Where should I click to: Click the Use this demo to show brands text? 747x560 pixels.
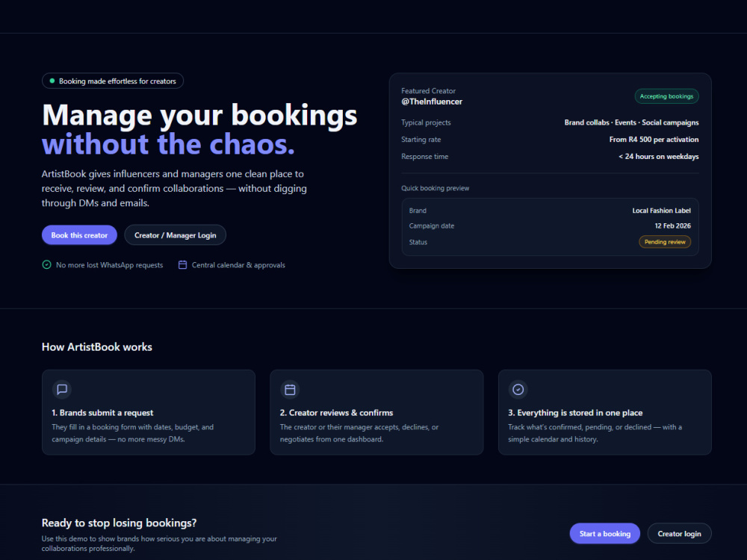(x=159, y=544)
